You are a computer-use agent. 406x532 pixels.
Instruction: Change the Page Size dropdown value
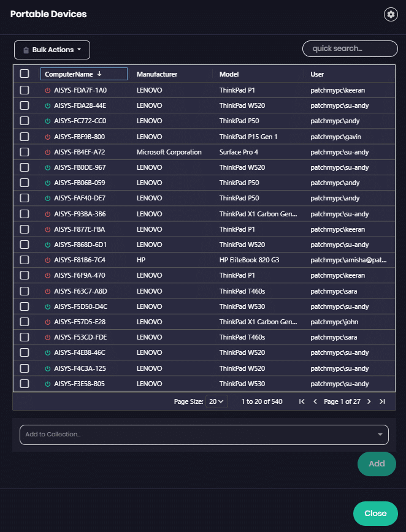click(216, 401)
